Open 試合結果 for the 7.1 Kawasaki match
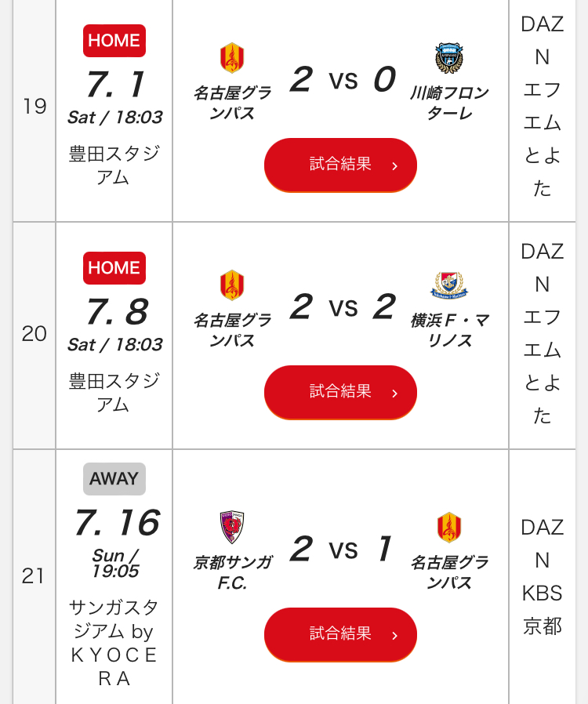Viewport: 588px width, 704px height. [340, 165]
